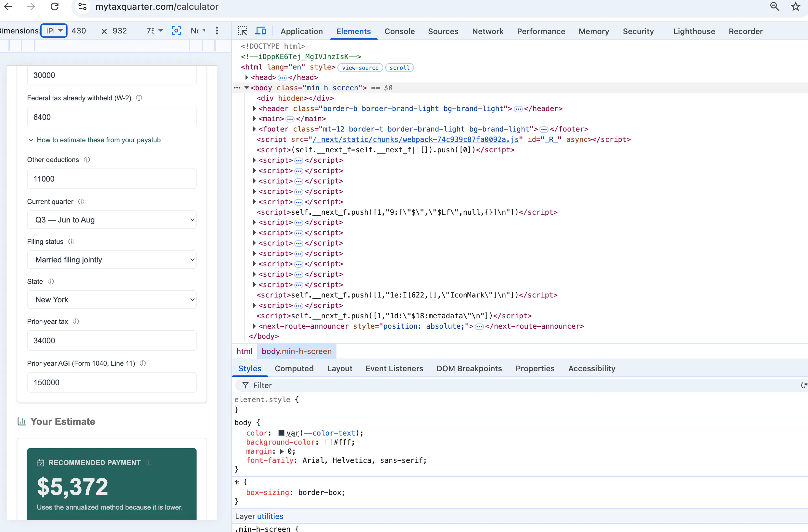Expand the header element node
The height and width of the screenshot is (532, 808).
[x=254, y=108]
